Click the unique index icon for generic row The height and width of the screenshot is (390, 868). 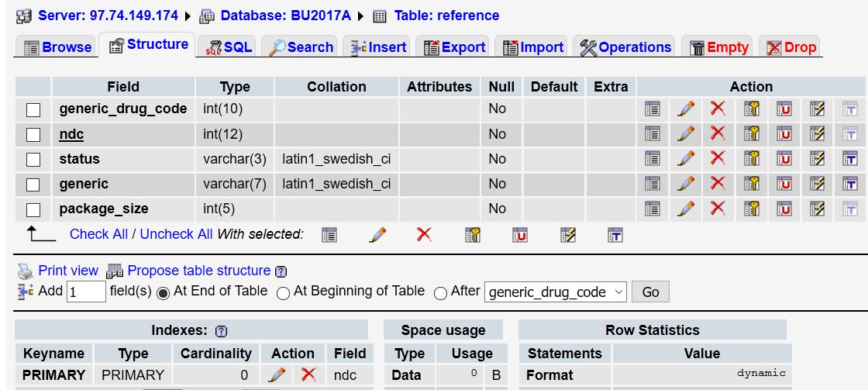tap(784, 184)
